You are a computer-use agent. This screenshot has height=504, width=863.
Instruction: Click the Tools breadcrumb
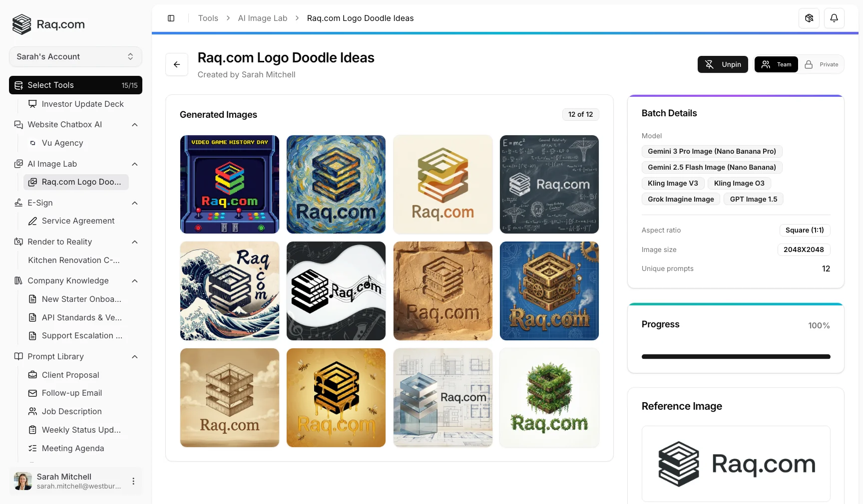(208, 18)
